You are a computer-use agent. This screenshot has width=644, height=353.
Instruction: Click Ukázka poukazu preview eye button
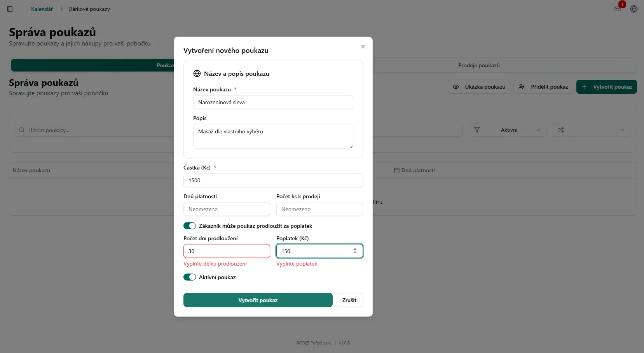[x=479, y=87]
